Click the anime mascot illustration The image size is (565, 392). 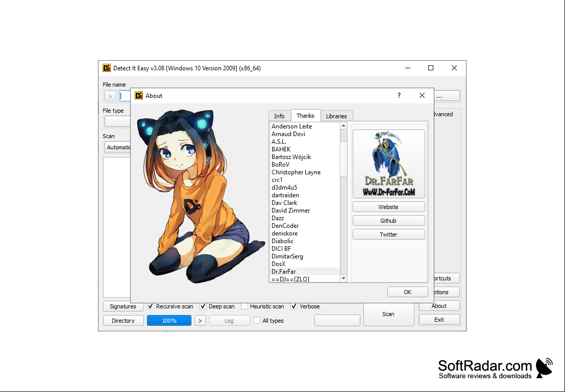[x=200, y=197]
